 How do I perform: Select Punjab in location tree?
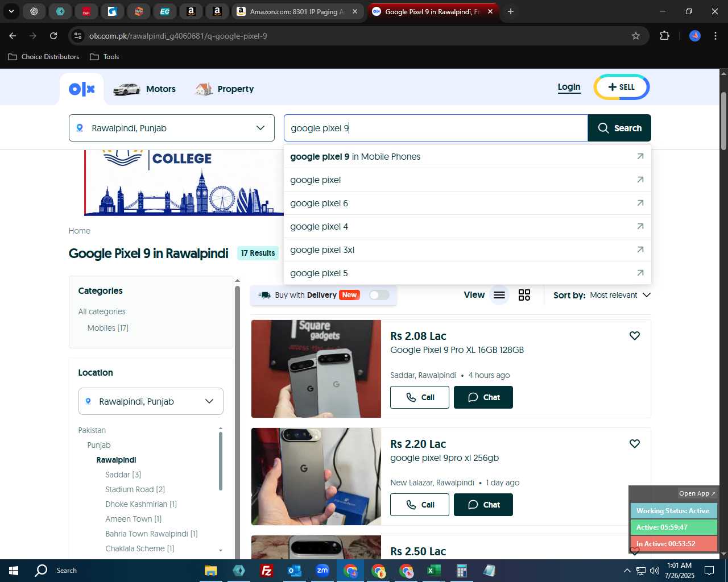99,445
